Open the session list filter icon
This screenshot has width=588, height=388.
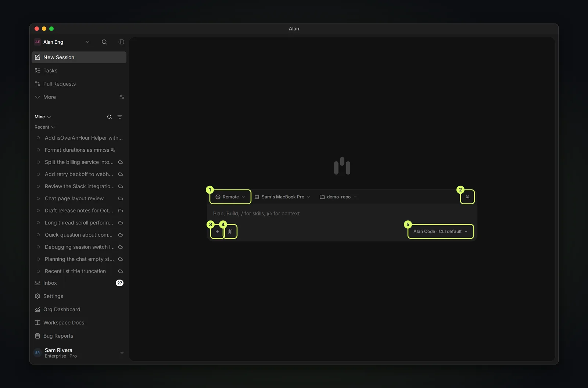[x=120, y=117]
